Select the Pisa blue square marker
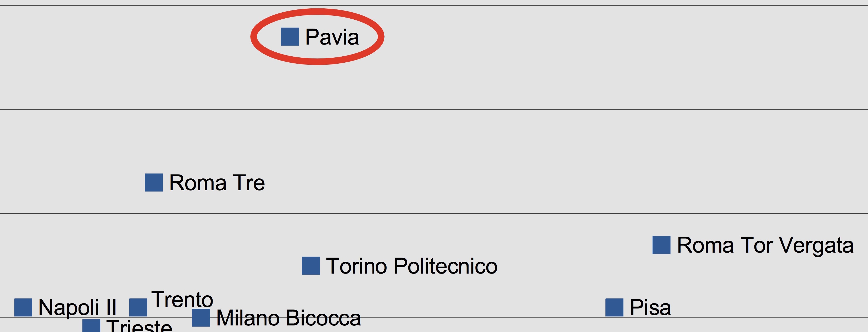The height and width of the screenshot is (332, 868). tap(614, 307)
